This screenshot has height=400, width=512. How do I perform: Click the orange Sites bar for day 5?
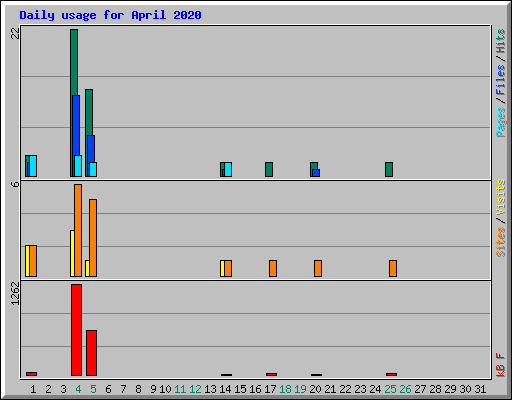(x=93, y=238)
